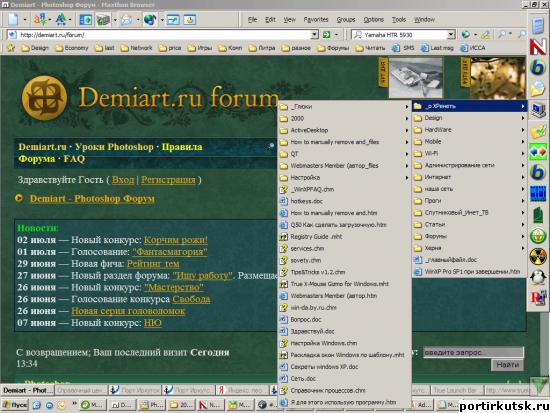Screen dimensions: 550x413
Task: Click the Вход login link
Action: click(x=123, y=180)
